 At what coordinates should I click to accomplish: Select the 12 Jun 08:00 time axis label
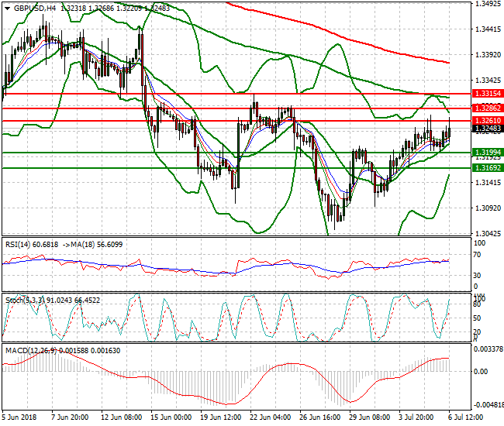(x=121, y=417)
